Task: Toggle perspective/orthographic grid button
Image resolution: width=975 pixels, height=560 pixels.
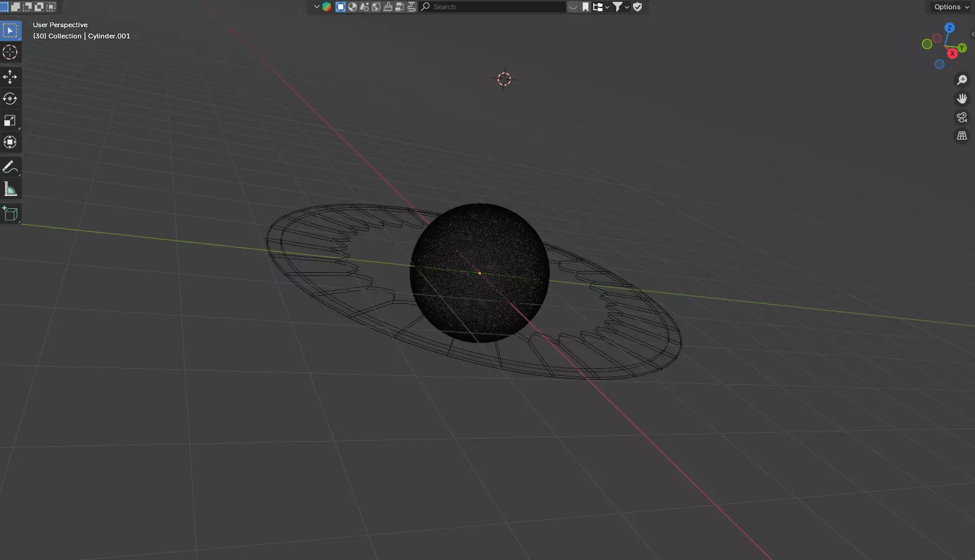Action: click(x=962, y=136)
